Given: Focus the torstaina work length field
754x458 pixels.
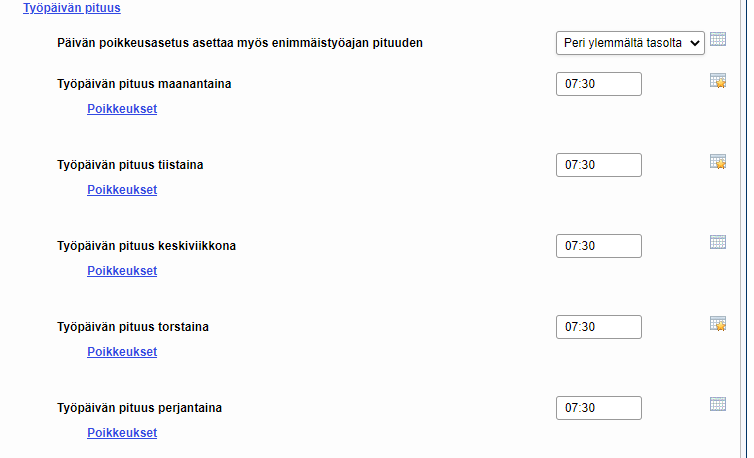Looking at the screenshot, I should (x=599, y=327).
